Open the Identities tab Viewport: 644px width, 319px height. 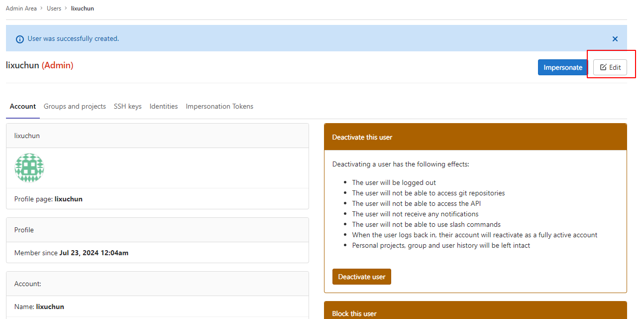pyautogui.click(x=164, y=106)
